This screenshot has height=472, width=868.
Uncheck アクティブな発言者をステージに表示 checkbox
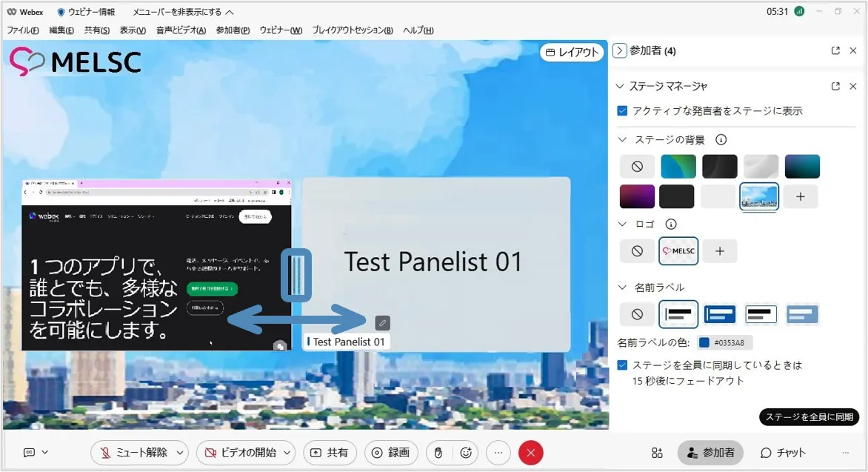623,110
